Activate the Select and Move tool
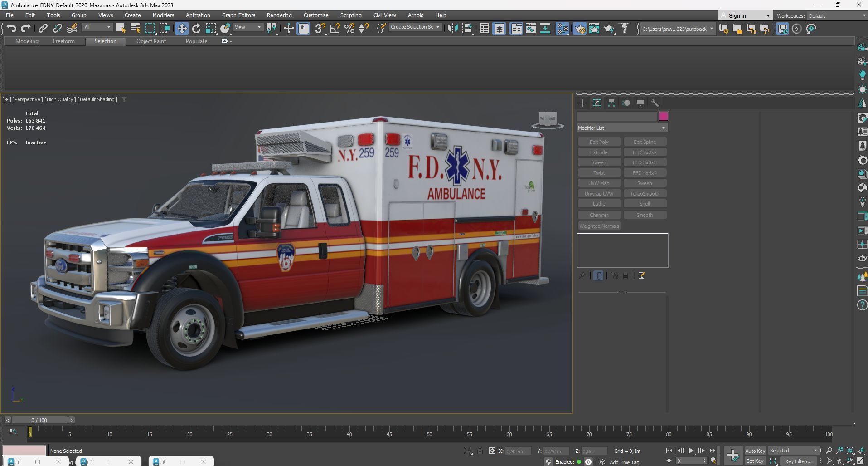The height and width of the screenshot is (466, 868). pos(181,29)
